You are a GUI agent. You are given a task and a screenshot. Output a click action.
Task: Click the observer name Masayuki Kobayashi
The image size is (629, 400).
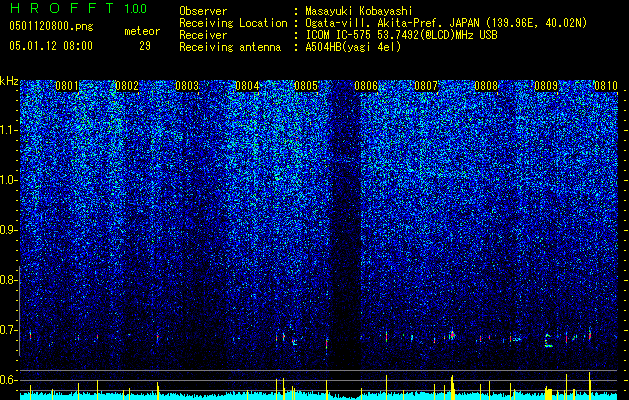coord(359,11)
